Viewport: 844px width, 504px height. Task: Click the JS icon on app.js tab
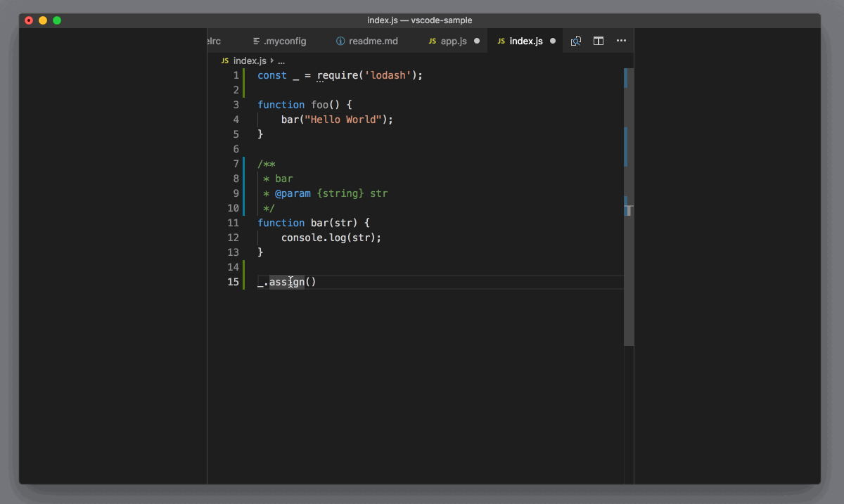pos(433,41)
